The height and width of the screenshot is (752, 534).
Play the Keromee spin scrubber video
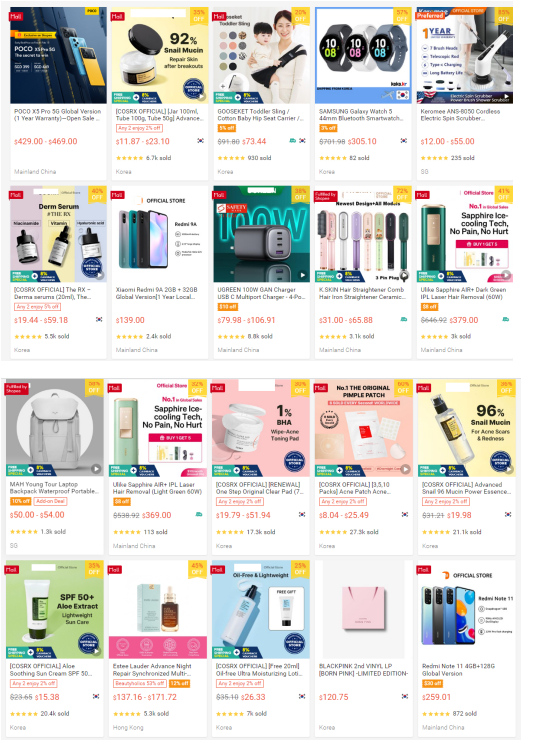point(507,96)
